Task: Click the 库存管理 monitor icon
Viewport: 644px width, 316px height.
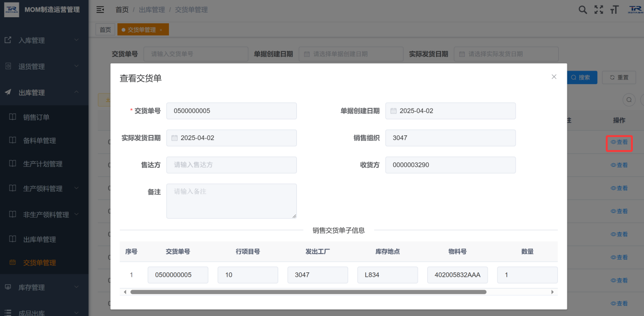Action: (8, 287)
